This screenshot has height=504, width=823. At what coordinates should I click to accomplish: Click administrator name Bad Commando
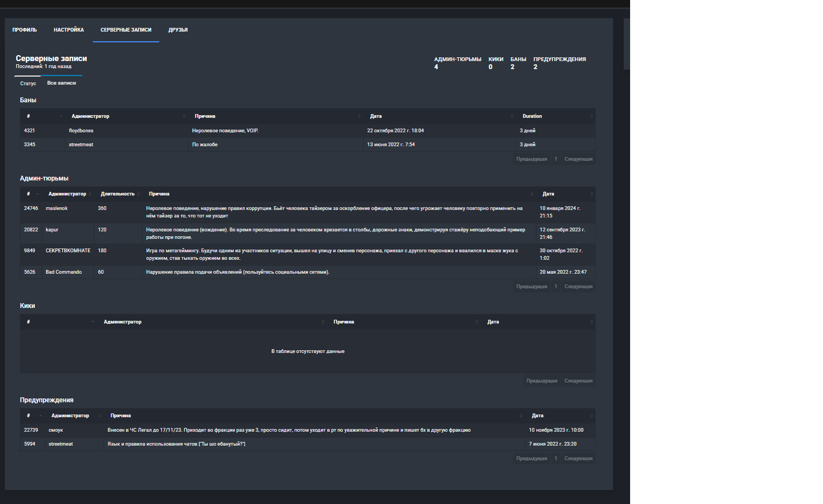coord(64,272)
